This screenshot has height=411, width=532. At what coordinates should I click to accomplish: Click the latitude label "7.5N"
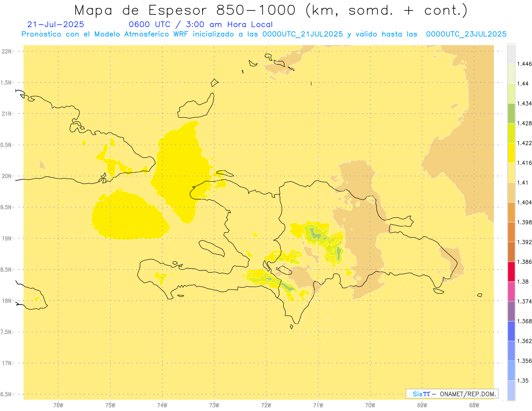(x=6, y=332)
